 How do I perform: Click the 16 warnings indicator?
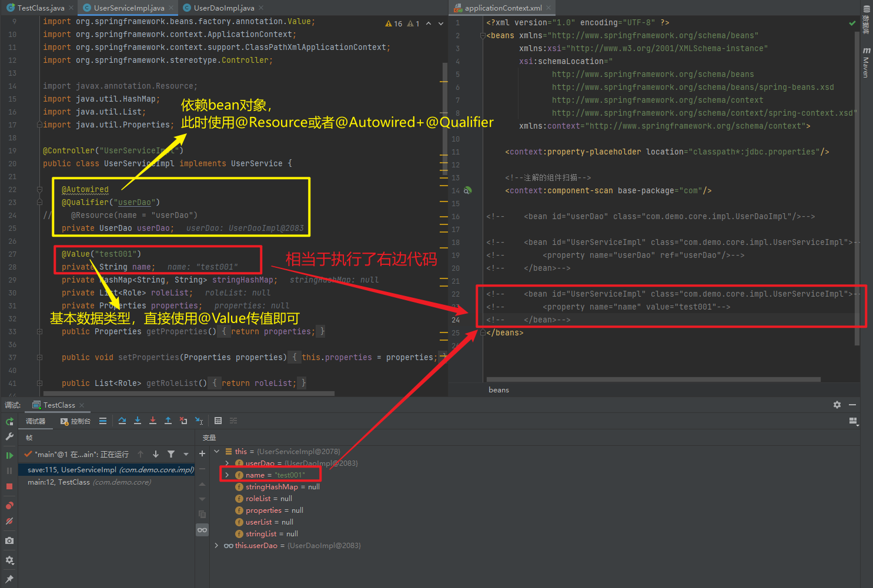(x=394, y=23)
